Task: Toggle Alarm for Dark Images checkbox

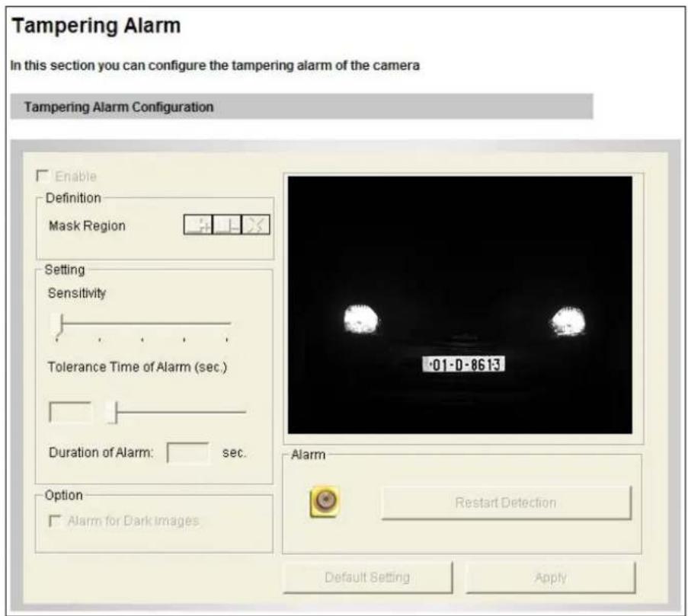Action: 54,520
